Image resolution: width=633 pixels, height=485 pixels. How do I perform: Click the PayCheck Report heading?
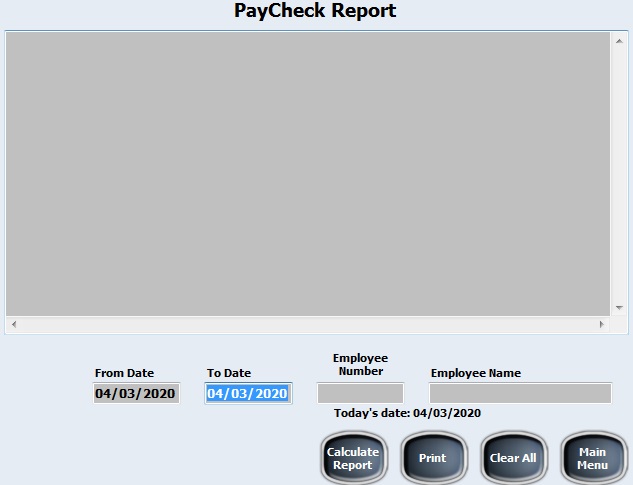tap(315, 11)
